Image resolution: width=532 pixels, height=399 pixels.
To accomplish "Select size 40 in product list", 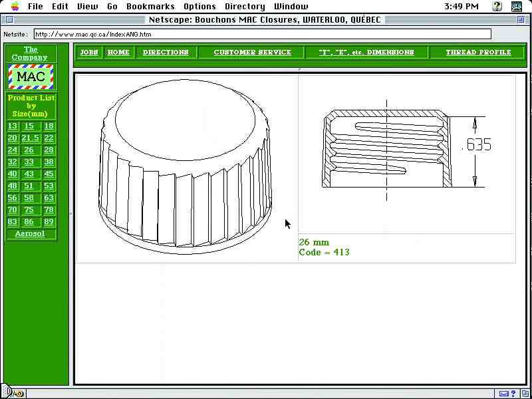I will (13, 174).
